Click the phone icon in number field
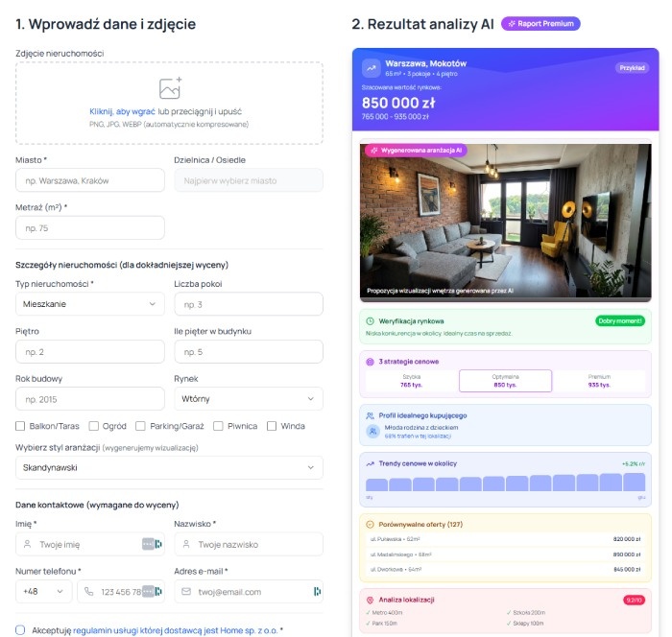This screenshot has width=672, height=637. [88, 591]
